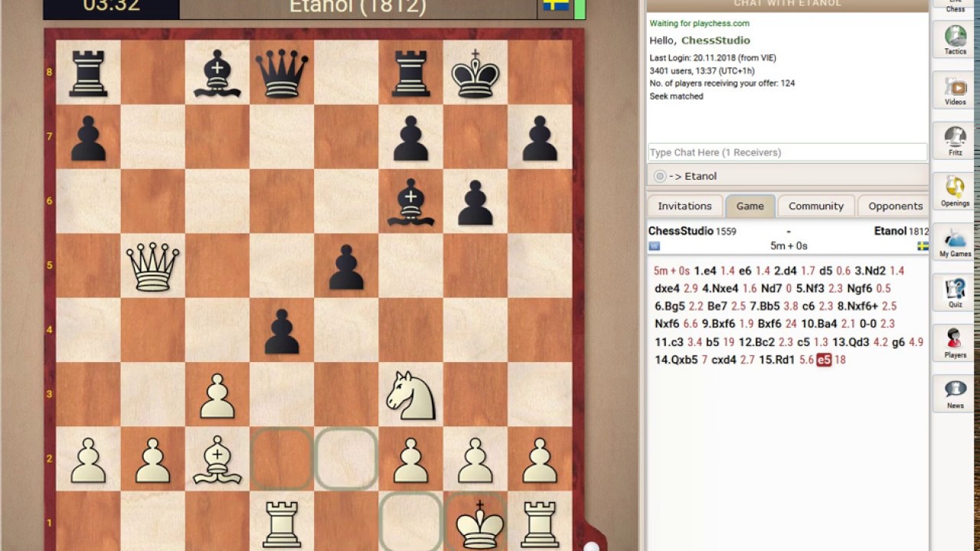Click the Etanol 1812 name in game header
The image size is (980, 551).
coord(901,231)
